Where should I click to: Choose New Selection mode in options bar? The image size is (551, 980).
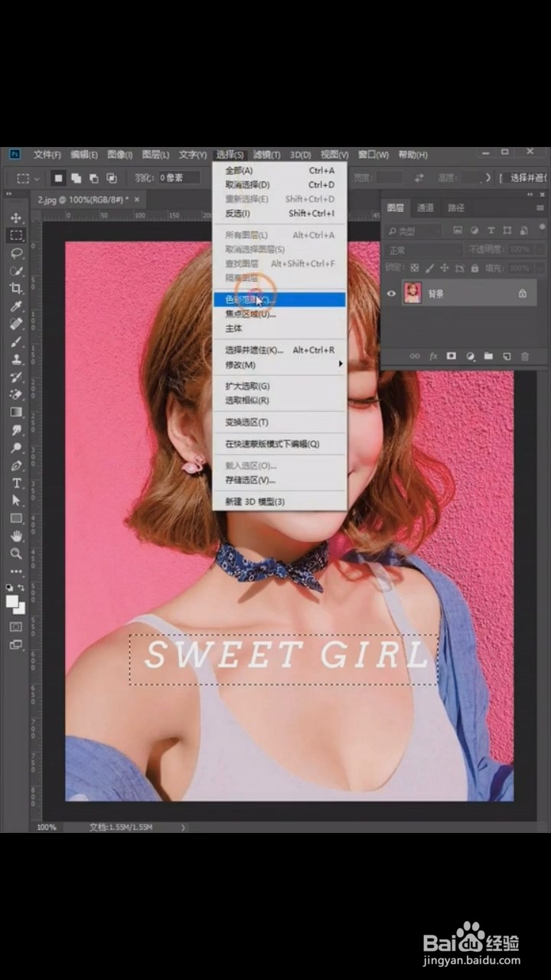point(59,178)
